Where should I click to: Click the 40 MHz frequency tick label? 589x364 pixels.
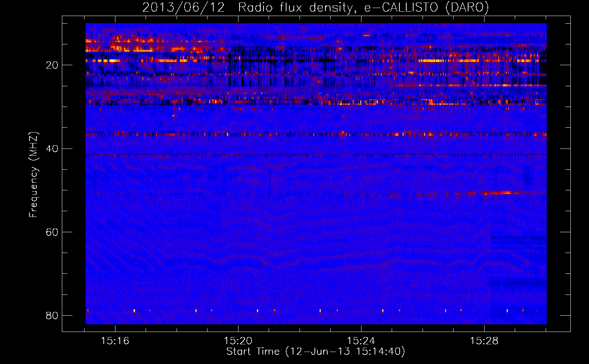point(52,149)
